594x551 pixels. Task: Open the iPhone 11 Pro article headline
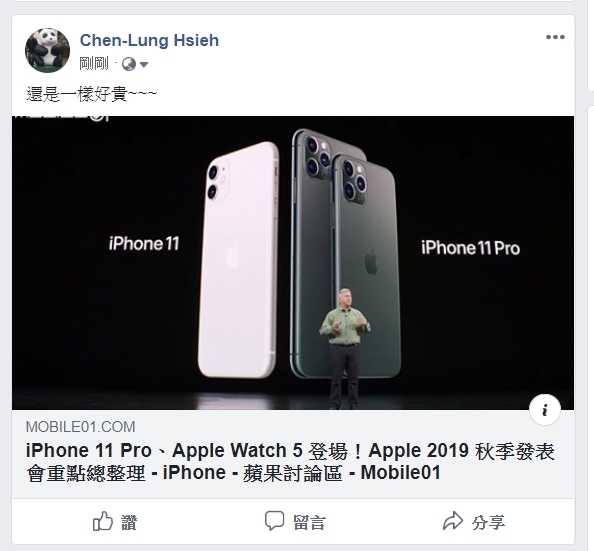(290, 462)
